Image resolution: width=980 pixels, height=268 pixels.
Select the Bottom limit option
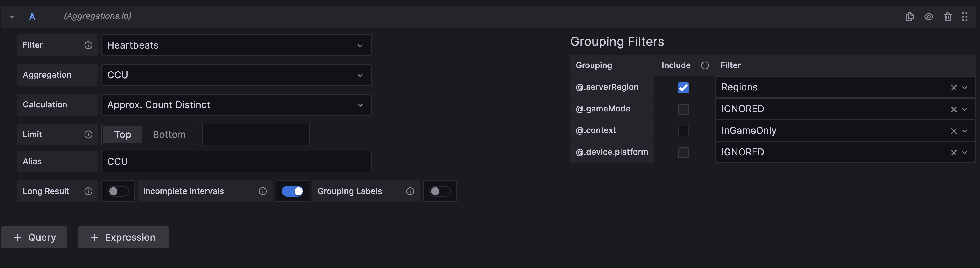[x=169, y=134]
